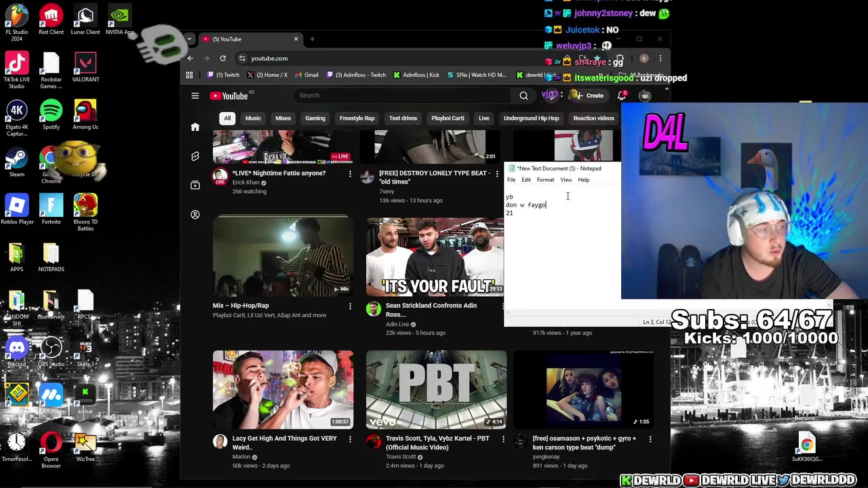Open Bloons TD Battles shortcut
Viewport: 868px width, 488px height.
pos(85,213)
